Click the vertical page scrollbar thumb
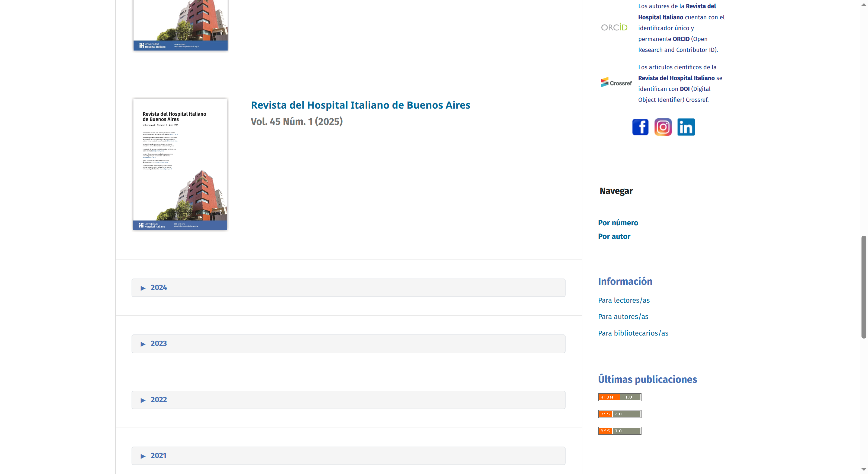 click(x=863, y=287)
